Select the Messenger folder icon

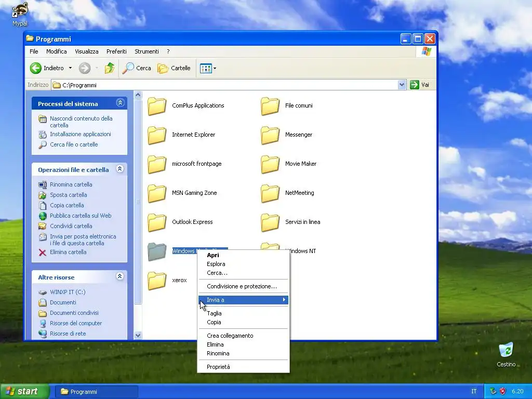(270, 136)
